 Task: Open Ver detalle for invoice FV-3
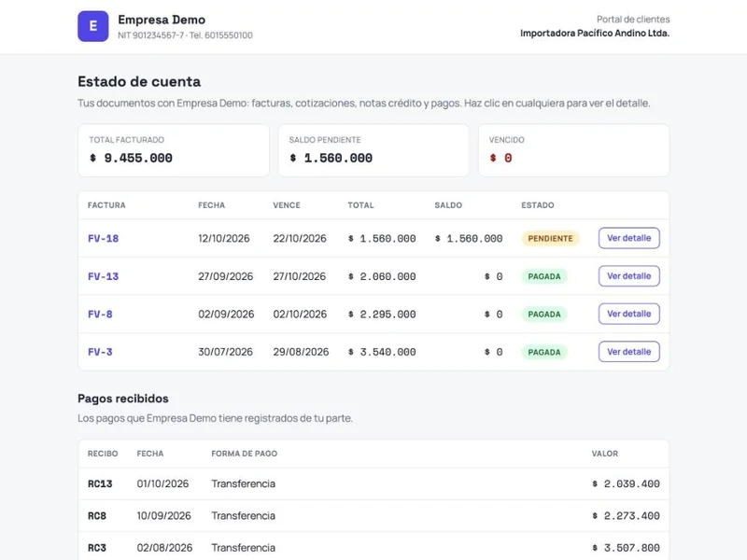tap(628, 352)
